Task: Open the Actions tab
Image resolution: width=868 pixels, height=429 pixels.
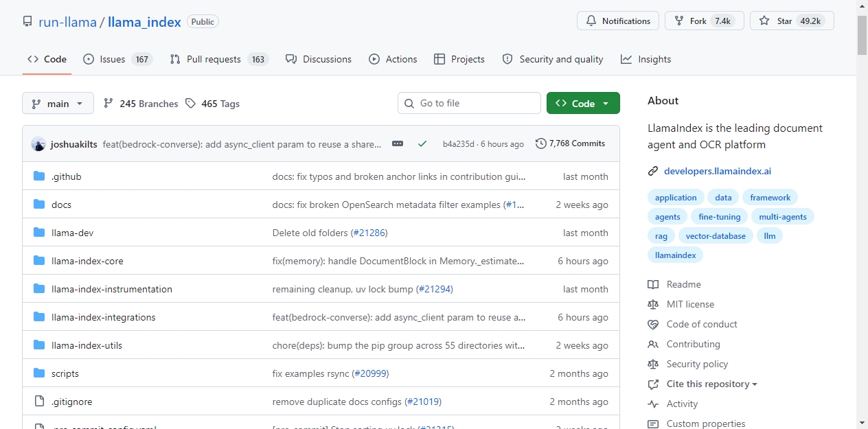Action: [x=393, y=59]
